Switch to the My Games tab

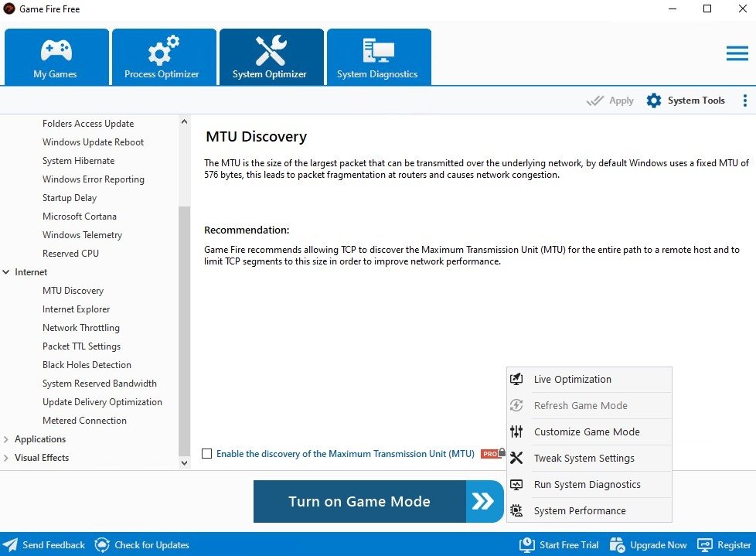[x=57, y=57]
